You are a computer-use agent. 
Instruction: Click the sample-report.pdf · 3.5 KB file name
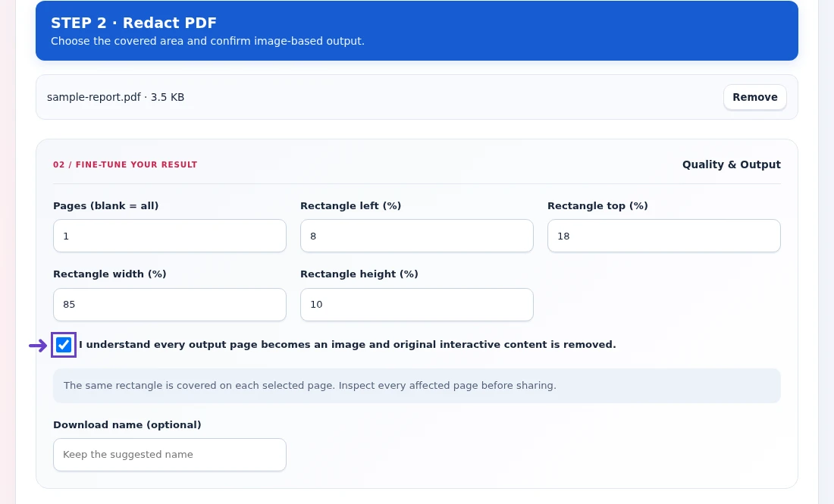pos(115,97)
